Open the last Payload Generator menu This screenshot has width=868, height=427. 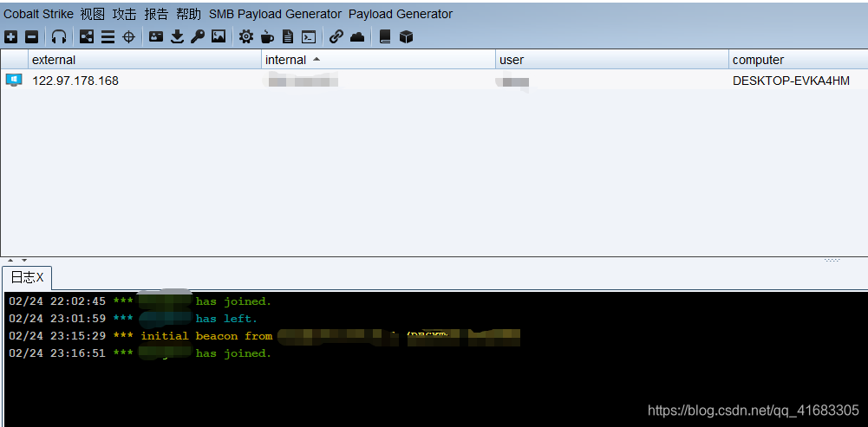pos(401,14)
